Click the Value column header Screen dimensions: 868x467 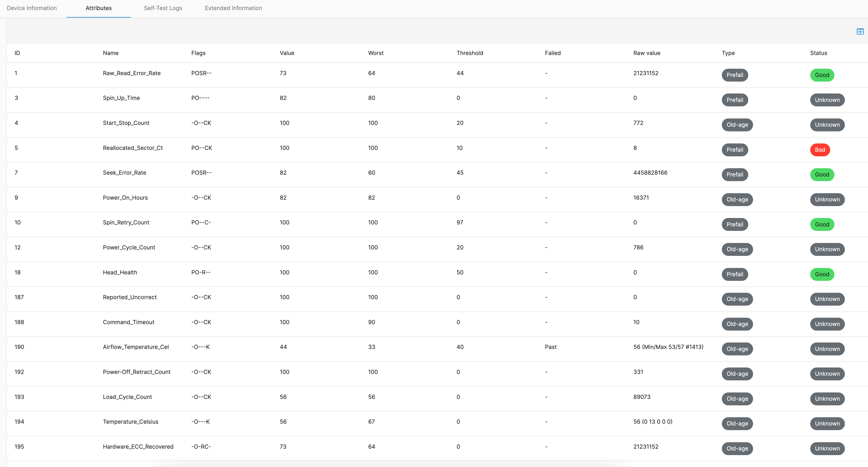tap(287, 53)
